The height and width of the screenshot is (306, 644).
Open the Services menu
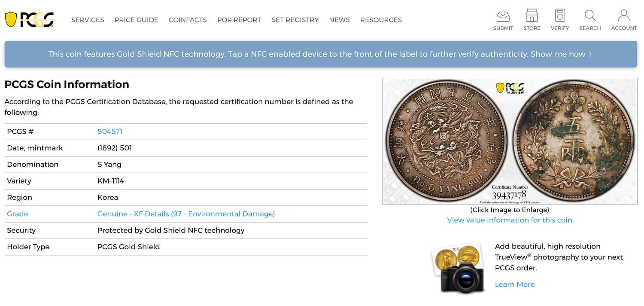88,20
